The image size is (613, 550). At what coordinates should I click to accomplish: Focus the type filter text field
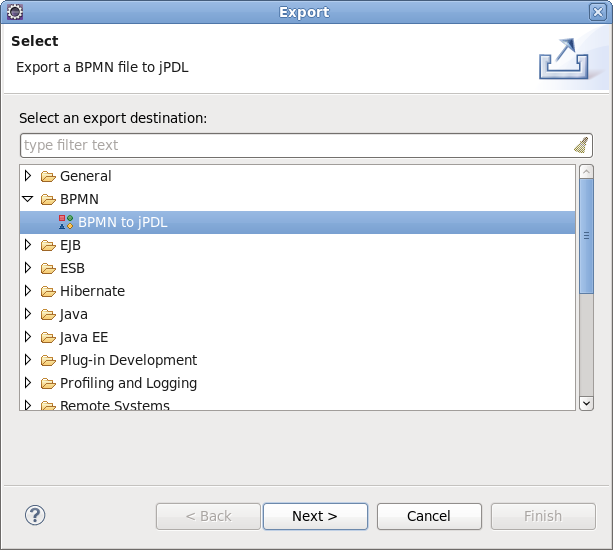[x=306, y=145]
